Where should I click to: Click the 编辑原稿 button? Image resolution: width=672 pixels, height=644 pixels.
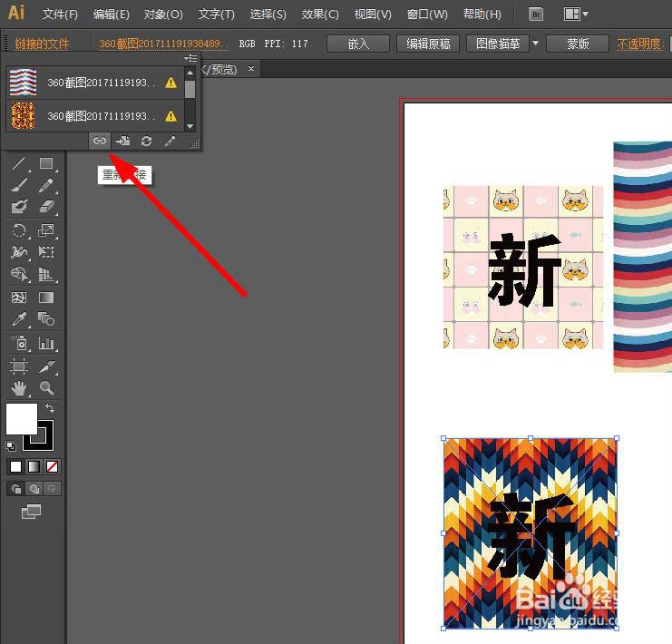pyautogui.click(x=428, y=44)
